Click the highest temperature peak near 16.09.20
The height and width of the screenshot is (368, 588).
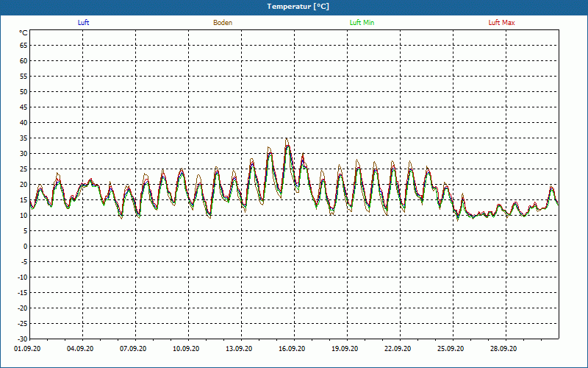tap(287, 138)
